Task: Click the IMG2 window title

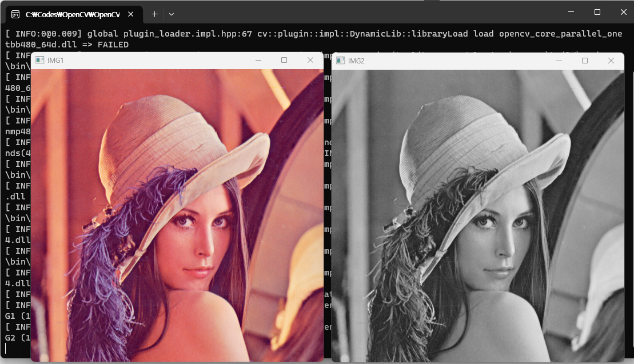Action: pos(356,61)
